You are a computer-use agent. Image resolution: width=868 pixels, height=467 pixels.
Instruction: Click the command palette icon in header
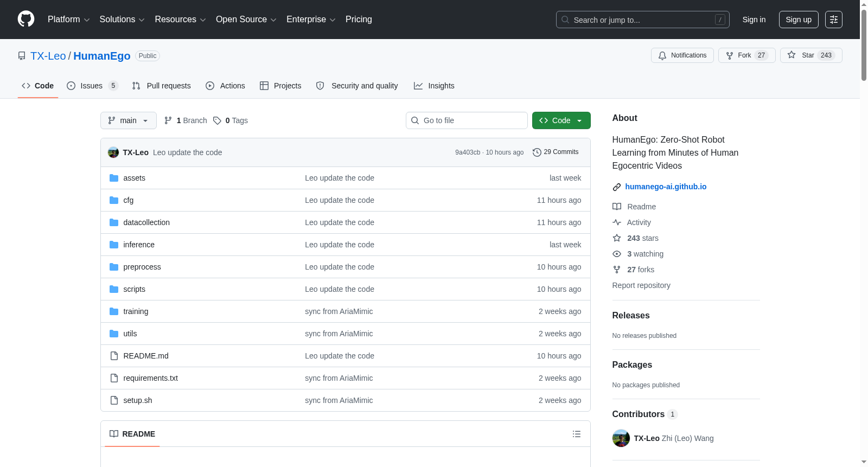[833, 20]
